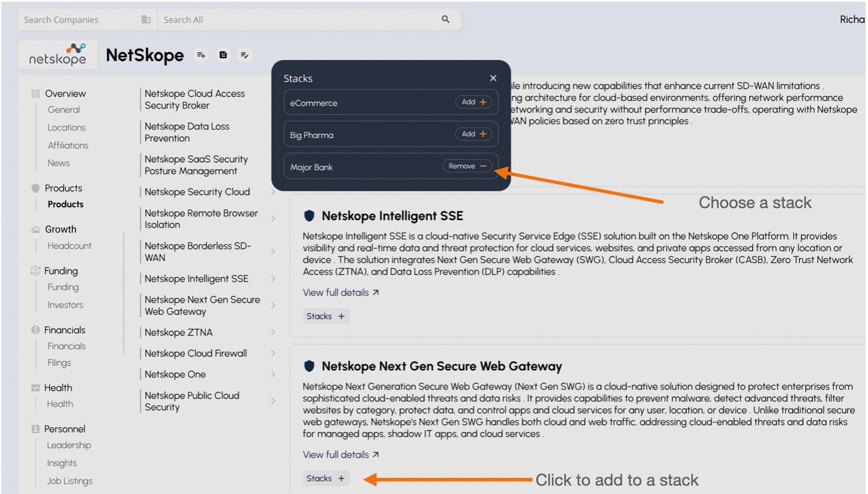Open General in the sidebar

pos(64,109)
